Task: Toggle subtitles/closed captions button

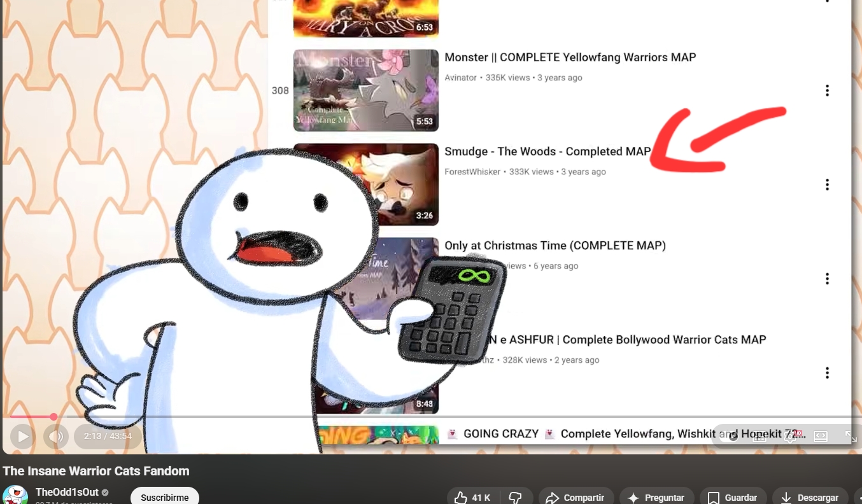Action: [x=760, y=436]
